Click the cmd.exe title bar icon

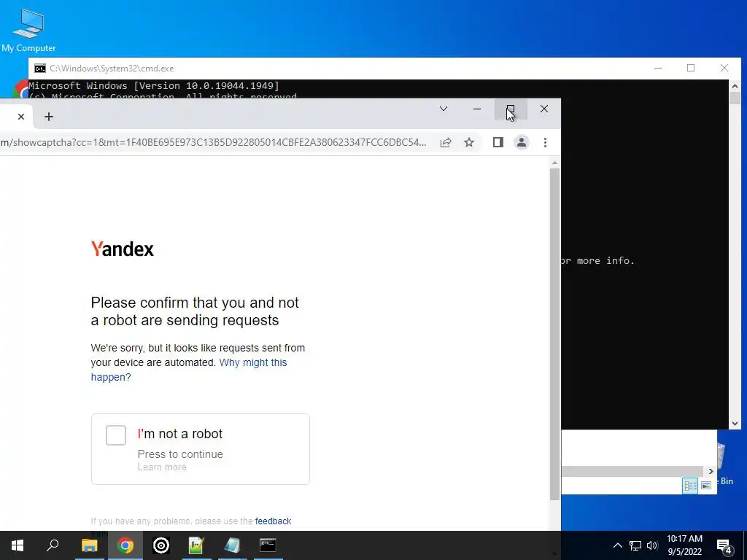point(40,69)
